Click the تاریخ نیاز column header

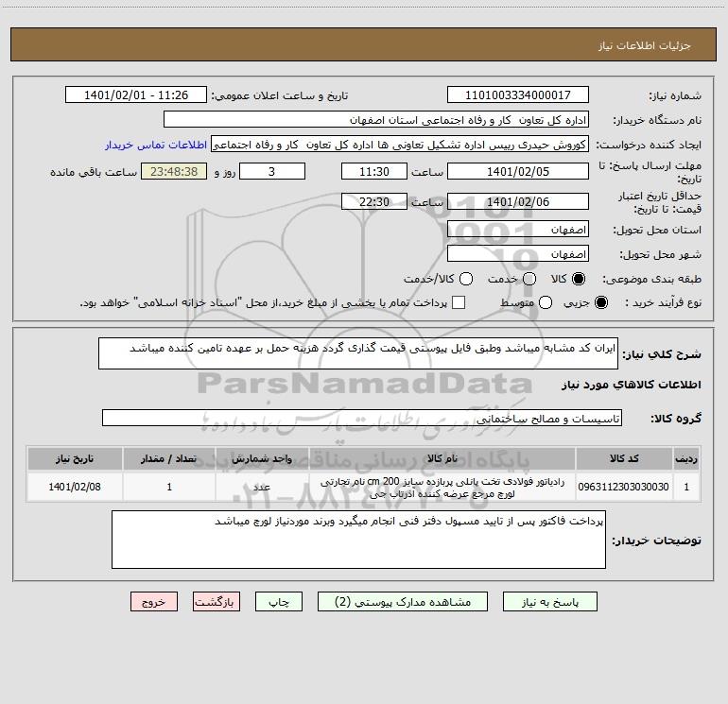[x=75, y=458]
